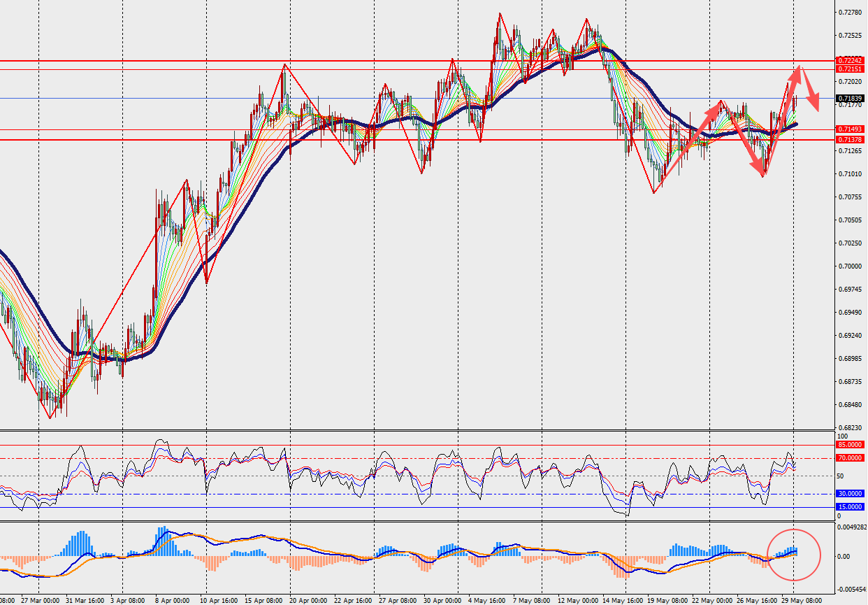Click the black current price label 0.71839
This screenshot has height=605, width=868.
pyautogui.click(x=850, y=99)
